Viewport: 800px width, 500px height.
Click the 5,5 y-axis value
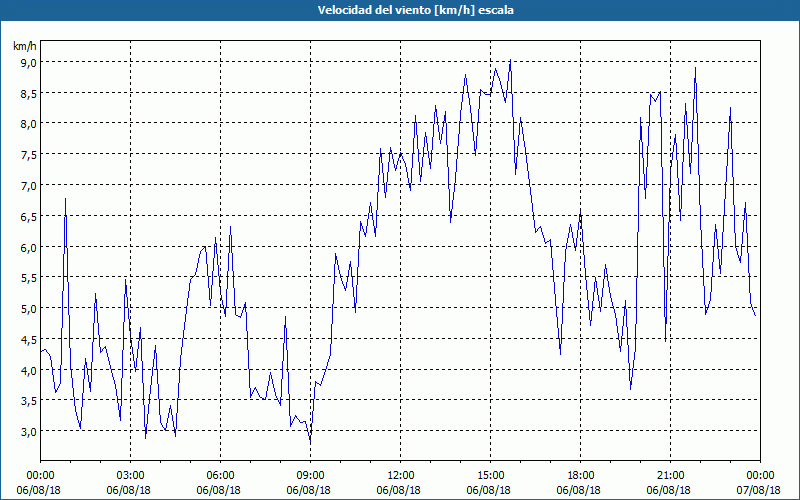(x=30, y=278)
